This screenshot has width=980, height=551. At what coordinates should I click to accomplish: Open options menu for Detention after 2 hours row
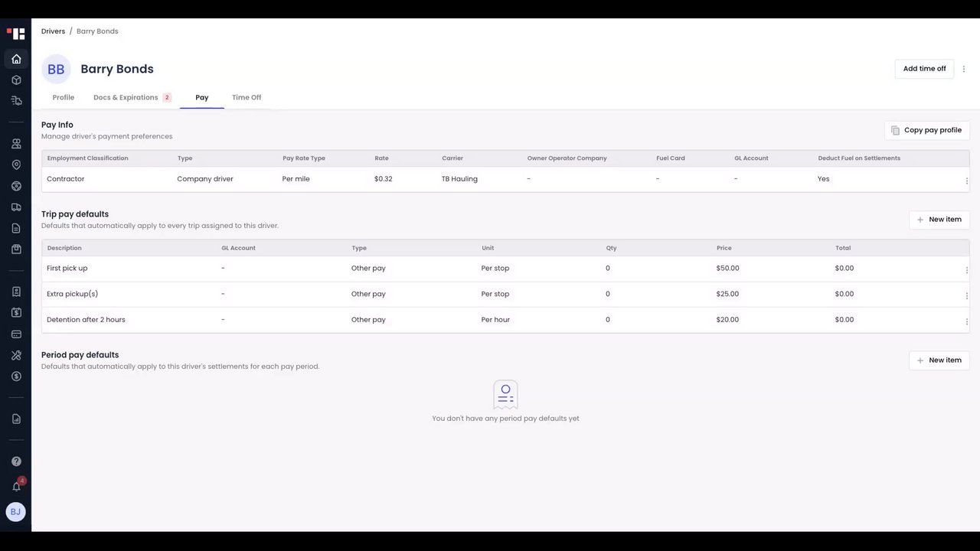[x=966, y=321]
